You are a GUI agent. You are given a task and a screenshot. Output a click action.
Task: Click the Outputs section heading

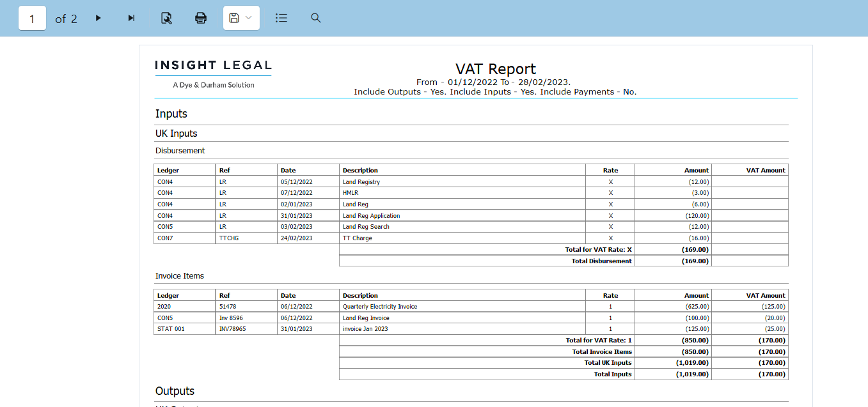[x=175, y=391]
